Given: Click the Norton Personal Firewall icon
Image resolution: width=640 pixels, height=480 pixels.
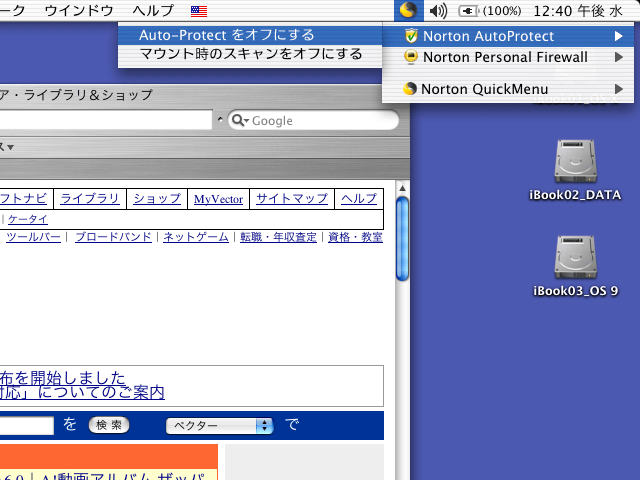Looking at the screenshot, I should tap(411, 57).
